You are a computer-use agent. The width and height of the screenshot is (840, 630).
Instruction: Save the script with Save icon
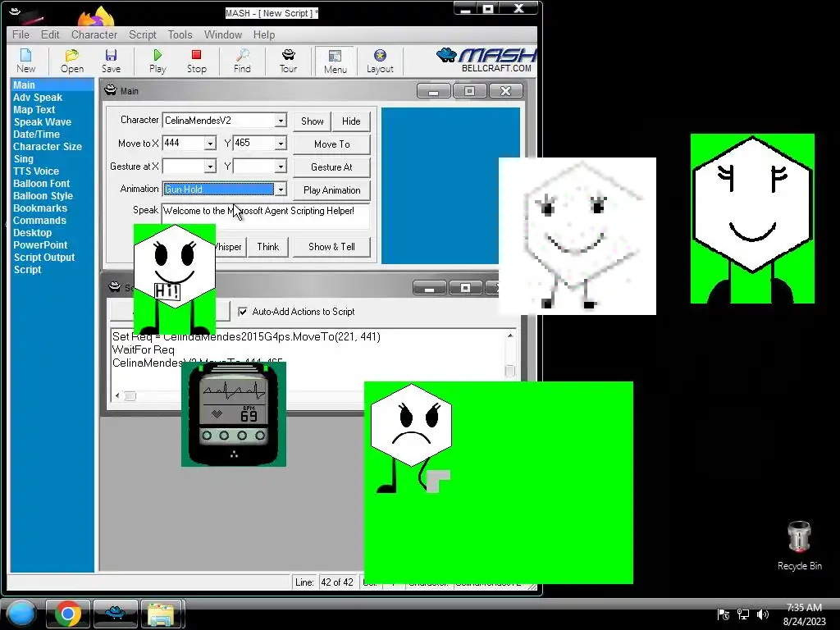111,61
